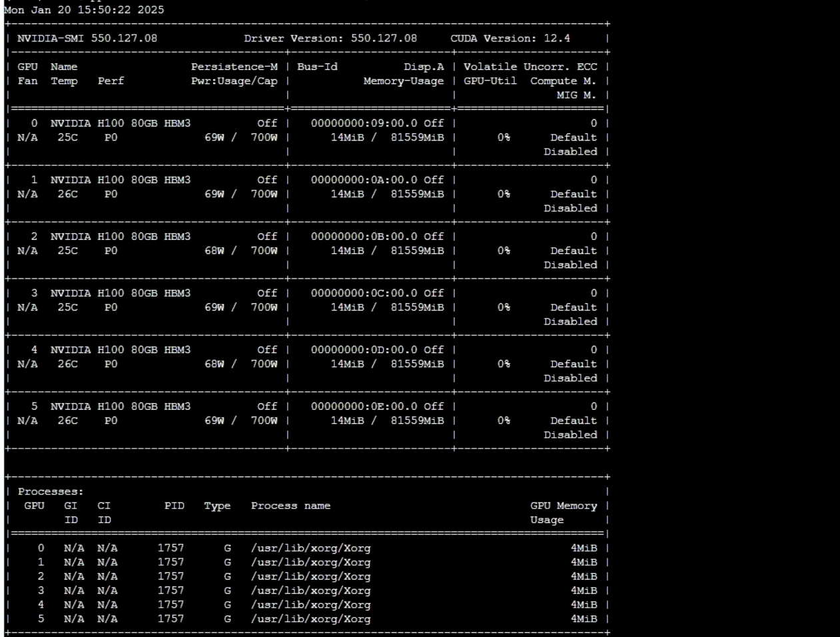The height and width of the screenshot is (637, 840).
Task: Click the GPU-Util header
Action: 490,81
